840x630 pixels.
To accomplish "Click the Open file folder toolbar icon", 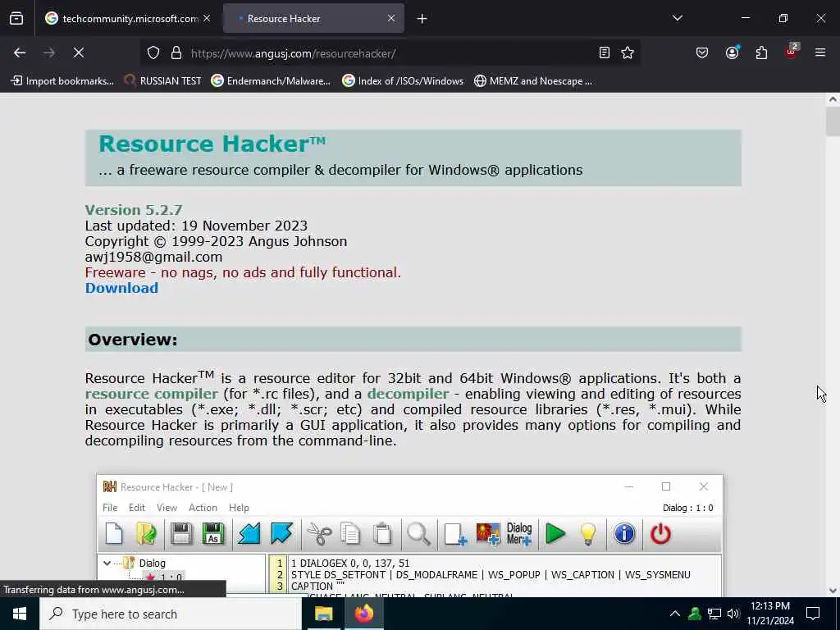I will pyautogui.click(x=146, y=534).
